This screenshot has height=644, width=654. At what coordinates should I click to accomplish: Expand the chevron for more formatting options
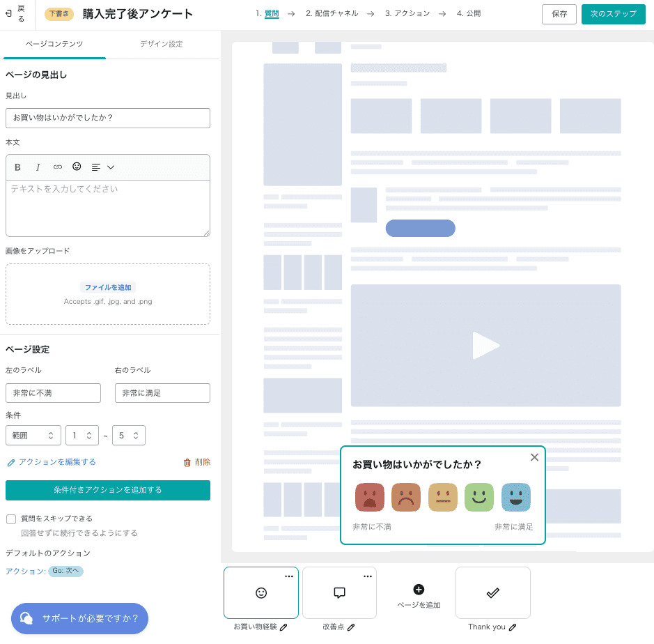coord(111,167)
